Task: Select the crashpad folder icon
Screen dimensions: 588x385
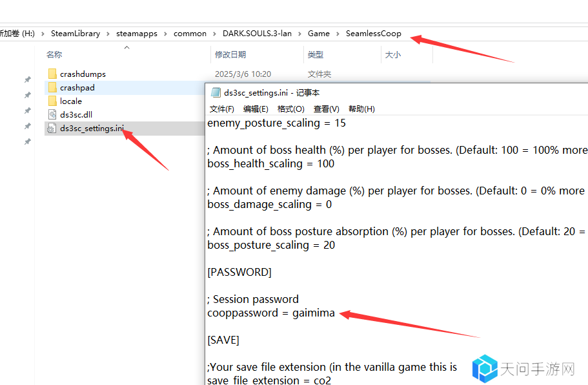Action: coord(52,87)
